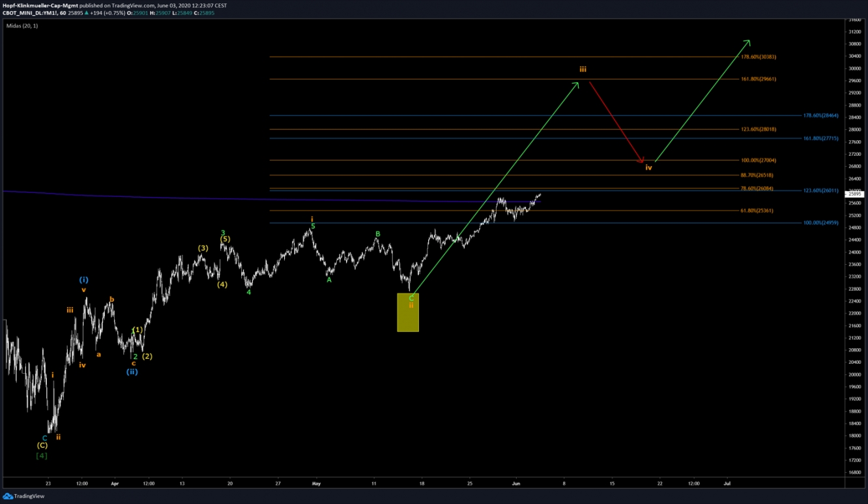Screen dimensions: 868x504
Task: Click the close value C:25895 in header
Action: click(205, 12)
